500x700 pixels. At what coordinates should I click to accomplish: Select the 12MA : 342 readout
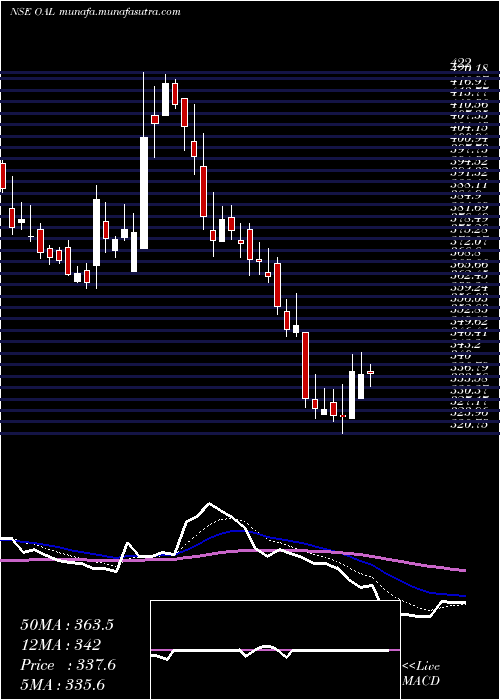(60, 645)
